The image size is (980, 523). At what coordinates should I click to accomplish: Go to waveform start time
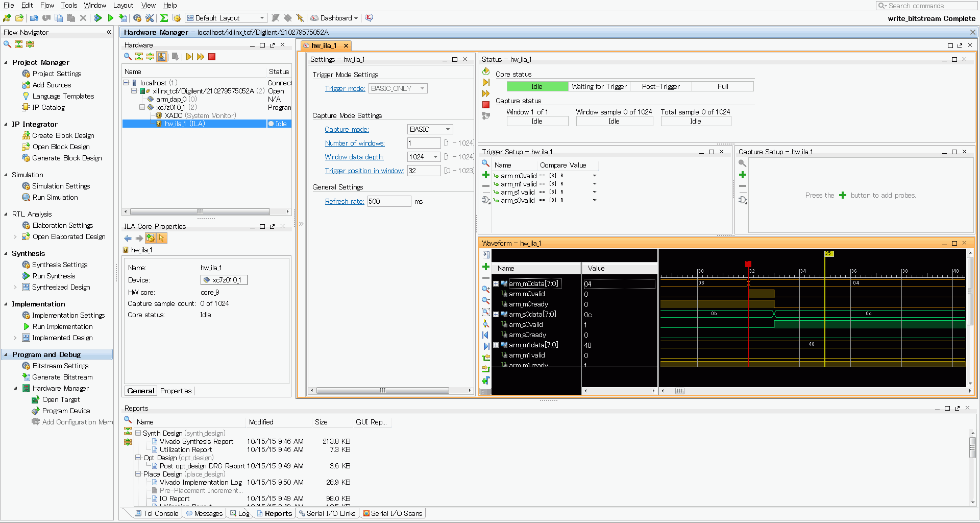pos(486,335)
